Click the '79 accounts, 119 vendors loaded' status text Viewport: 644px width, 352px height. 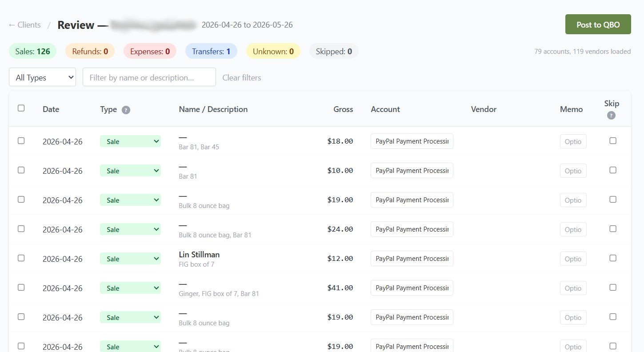(582, 51)
